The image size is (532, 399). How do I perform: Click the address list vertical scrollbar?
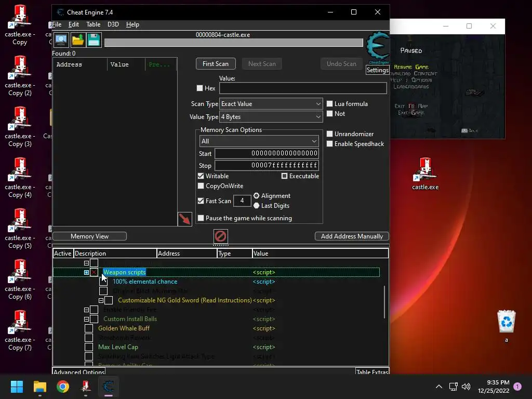(384, 302)
